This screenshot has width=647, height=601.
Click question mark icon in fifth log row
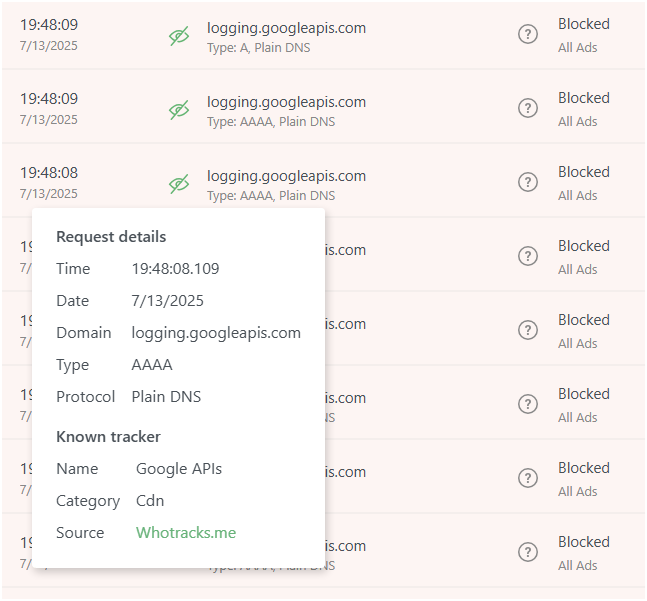527,330
